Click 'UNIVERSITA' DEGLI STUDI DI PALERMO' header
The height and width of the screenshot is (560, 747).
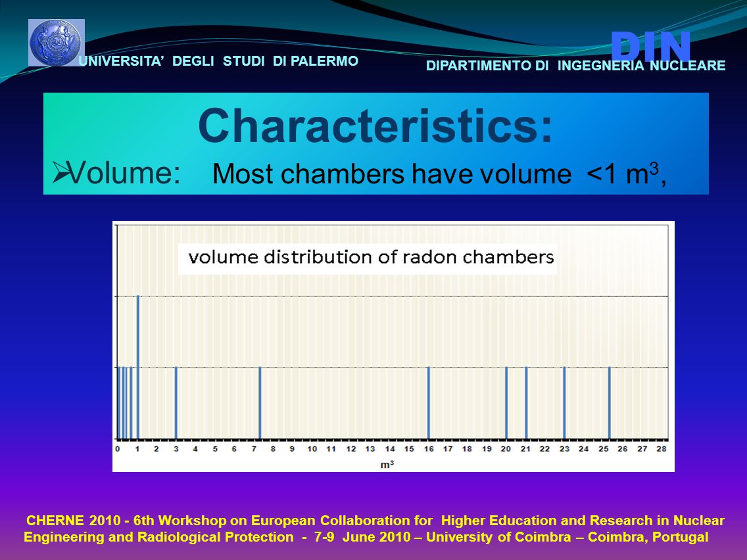click(218, 61)
